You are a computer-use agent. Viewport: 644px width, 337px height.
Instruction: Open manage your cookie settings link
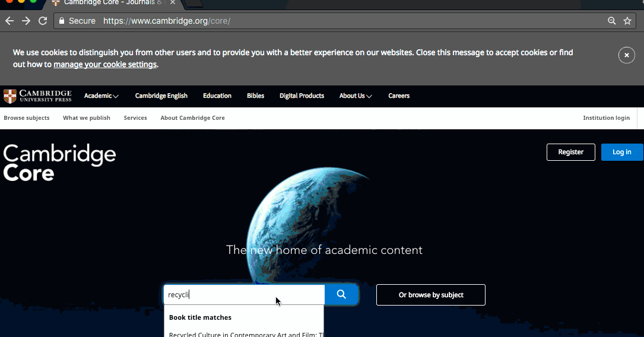tap(105, 65)
